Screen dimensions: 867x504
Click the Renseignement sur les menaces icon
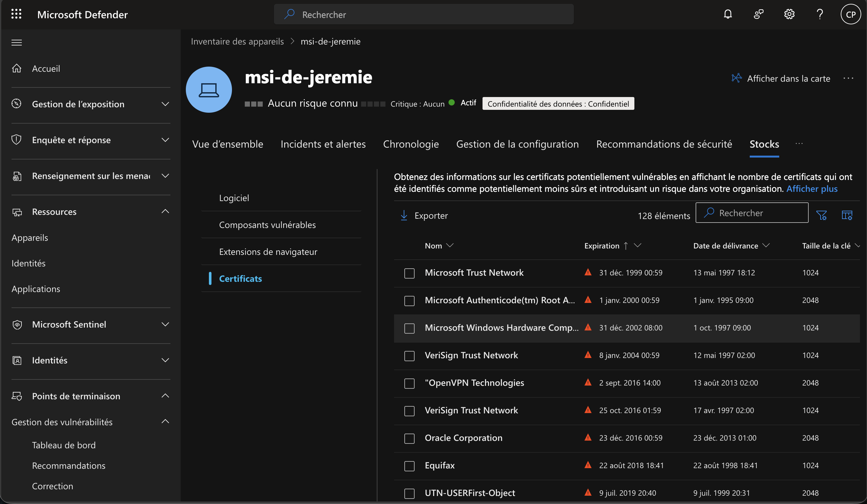tap(17, 176)
